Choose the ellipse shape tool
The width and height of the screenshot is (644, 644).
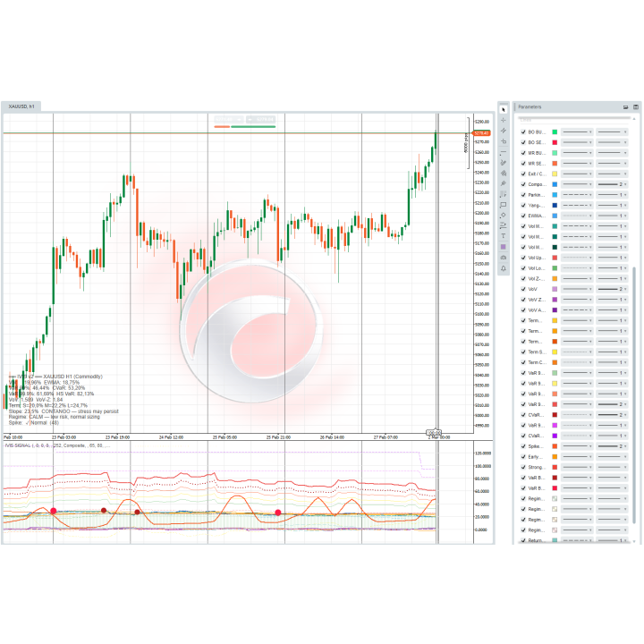click(503, 216)
